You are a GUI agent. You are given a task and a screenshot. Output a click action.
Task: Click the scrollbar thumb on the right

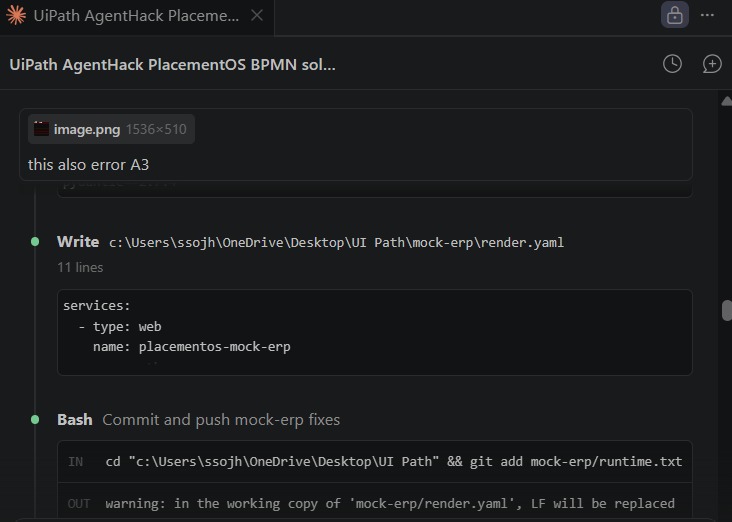[x=727, y=310]
